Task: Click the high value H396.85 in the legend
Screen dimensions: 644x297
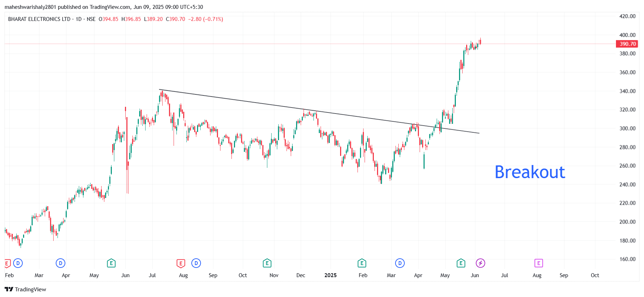Action: click(131, 19)
